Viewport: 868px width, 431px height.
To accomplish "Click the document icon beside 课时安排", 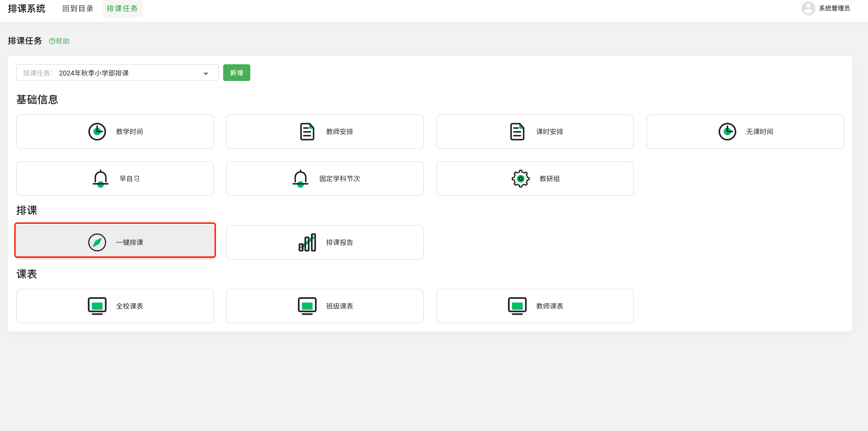I will [x=517, y=131].
